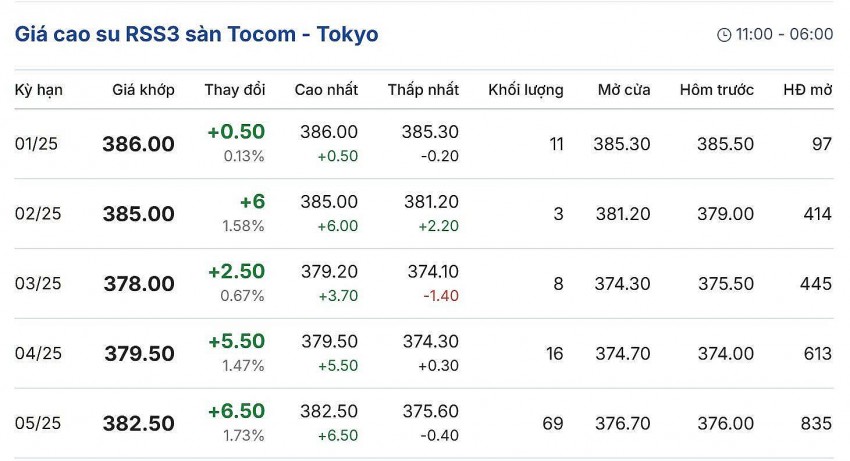Click the 835 open interest value
Screen dimensions: 850x461
[x=815, y=424]
